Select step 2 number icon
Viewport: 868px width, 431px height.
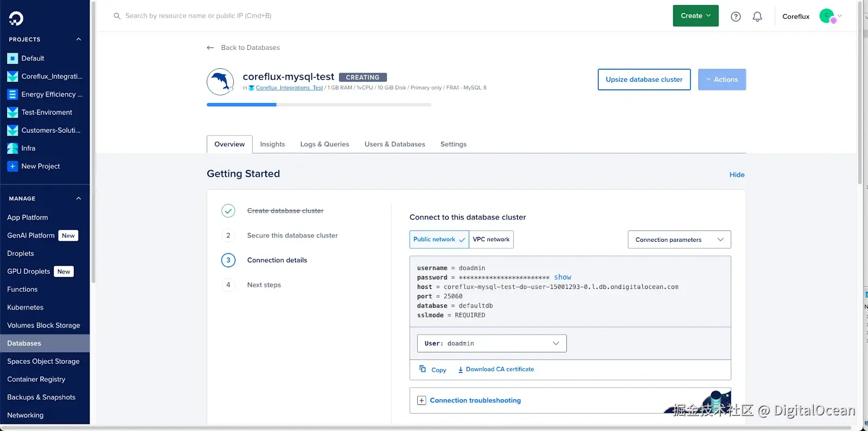pyautogui.click(x=228, y=235)
